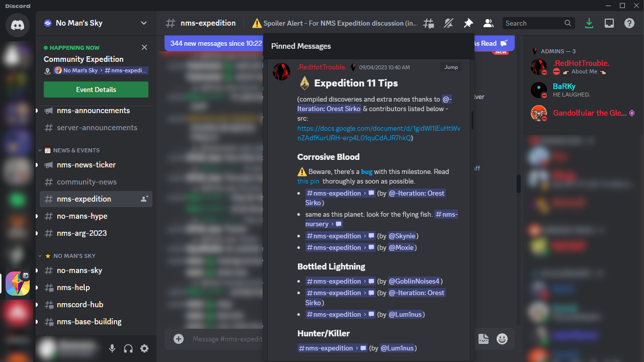Screen dimensions: 644x362
Task: Click the @GoblinNoises4 mention
Action: pyautogui.click(x=415, y=281)
